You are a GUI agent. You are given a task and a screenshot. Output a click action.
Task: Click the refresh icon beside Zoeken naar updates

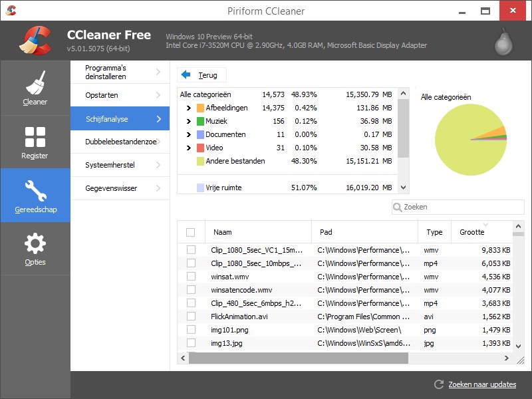click(x=438, y=384)
